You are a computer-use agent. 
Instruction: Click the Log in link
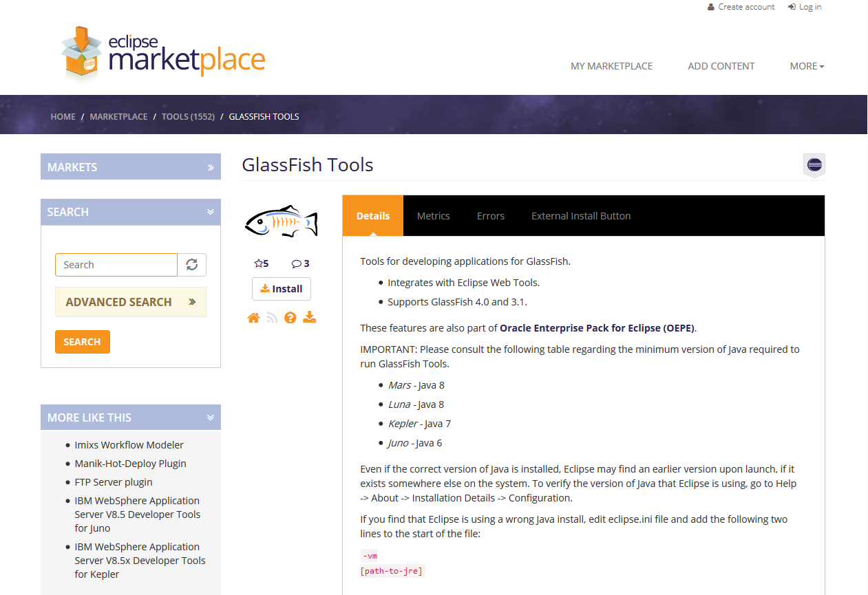tap(804, 7)
